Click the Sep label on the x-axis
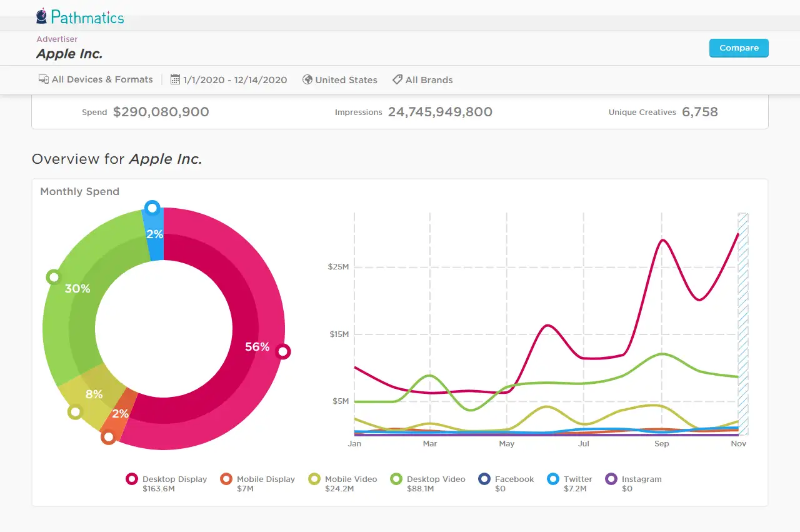Screen dimensions: 800x532 [x=661, y=444]
